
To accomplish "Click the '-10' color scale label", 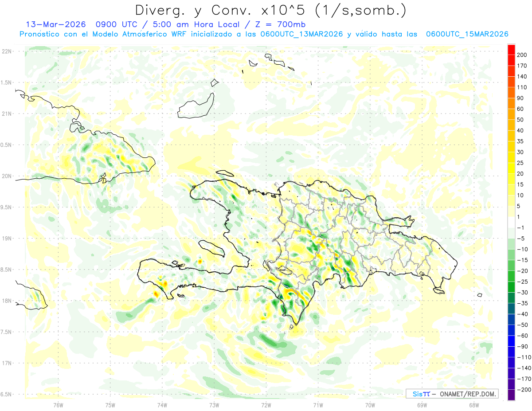I will pos(523,249).
